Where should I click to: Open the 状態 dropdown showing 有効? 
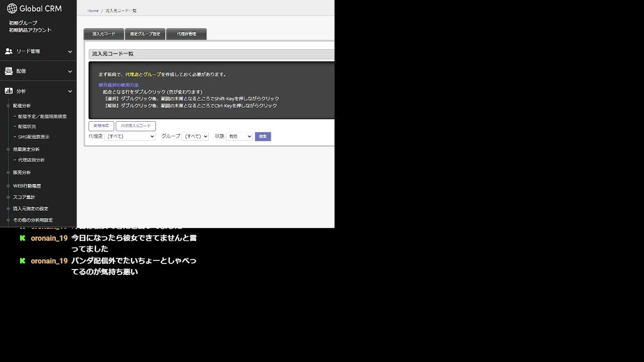tap(239, 136)
